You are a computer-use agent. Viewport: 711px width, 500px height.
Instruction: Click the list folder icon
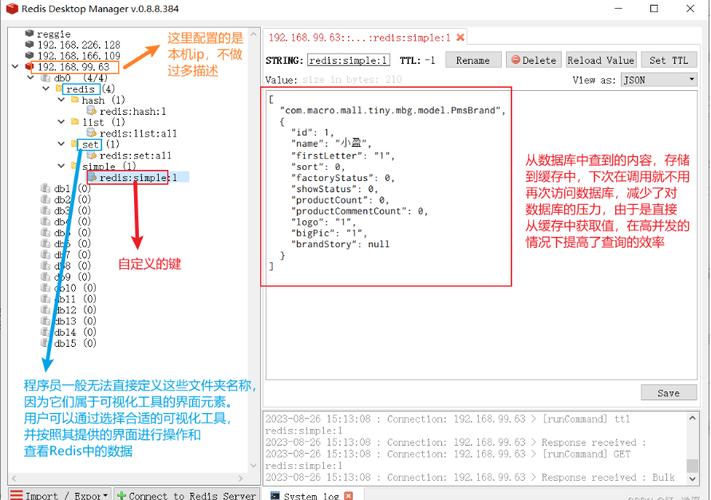[x=75, y=122]
